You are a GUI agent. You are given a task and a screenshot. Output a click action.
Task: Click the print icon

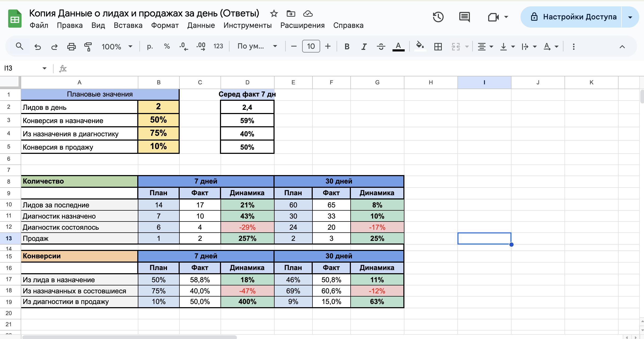71,47
